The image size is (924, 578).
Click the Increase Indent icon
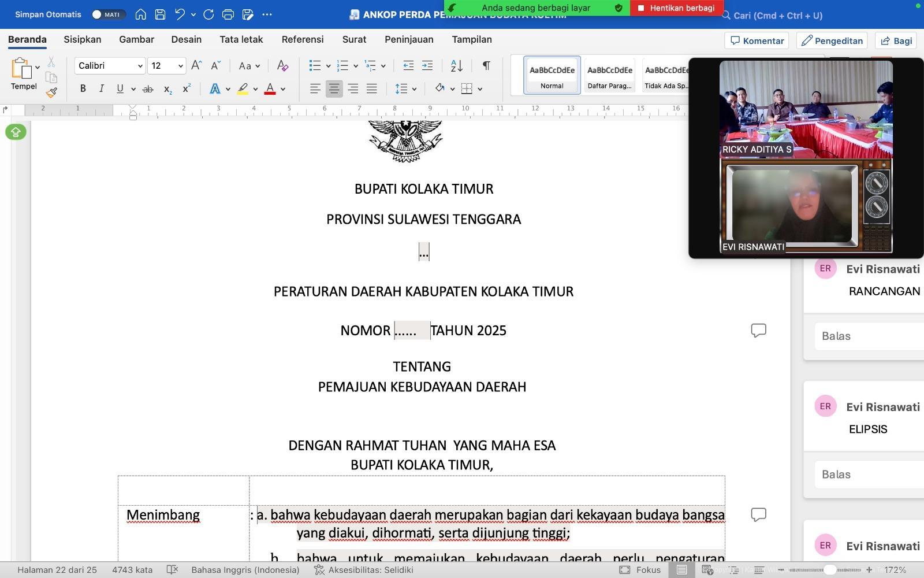427,66
